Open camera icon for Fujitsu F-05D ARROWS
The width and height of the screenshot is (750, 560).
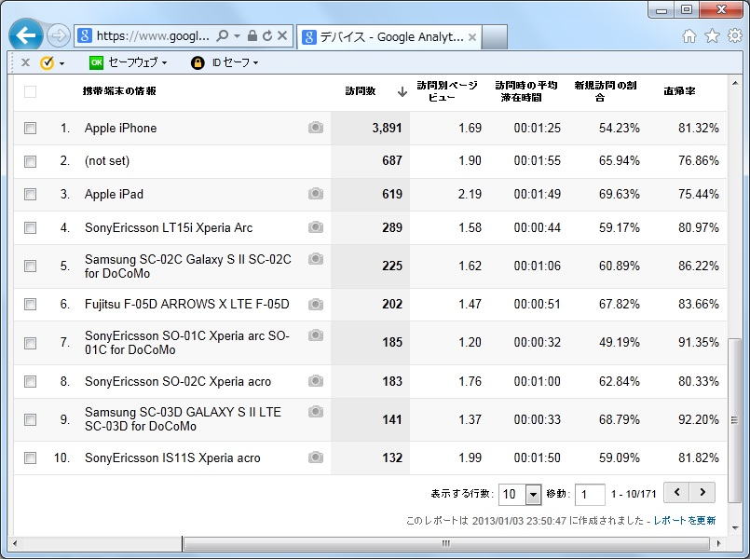[316, 304]
